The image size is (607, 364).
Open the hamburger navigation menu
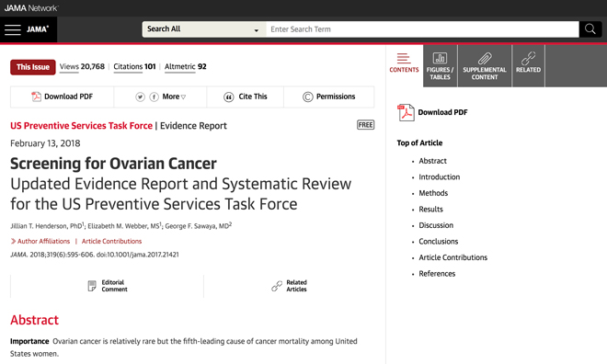12,29
